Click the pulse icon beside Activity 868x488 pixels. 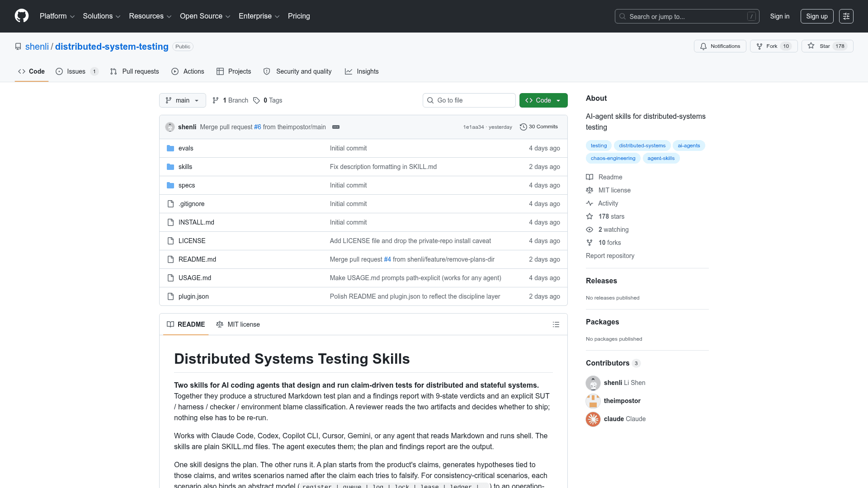pyautogui.click(x=590, y=203)
